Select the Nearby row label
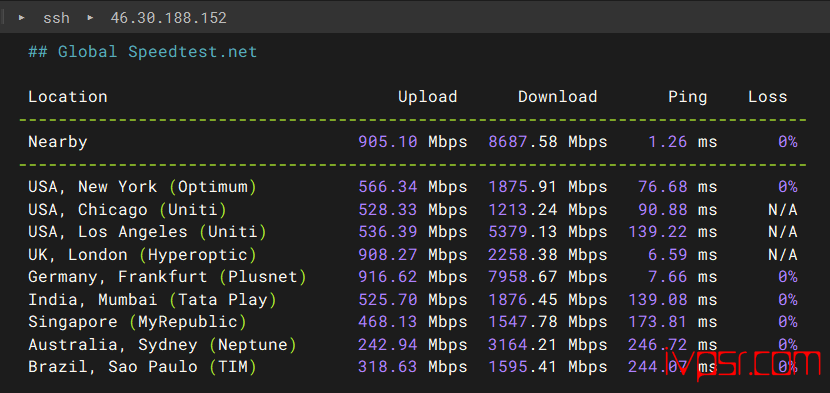 coord(58,142)
